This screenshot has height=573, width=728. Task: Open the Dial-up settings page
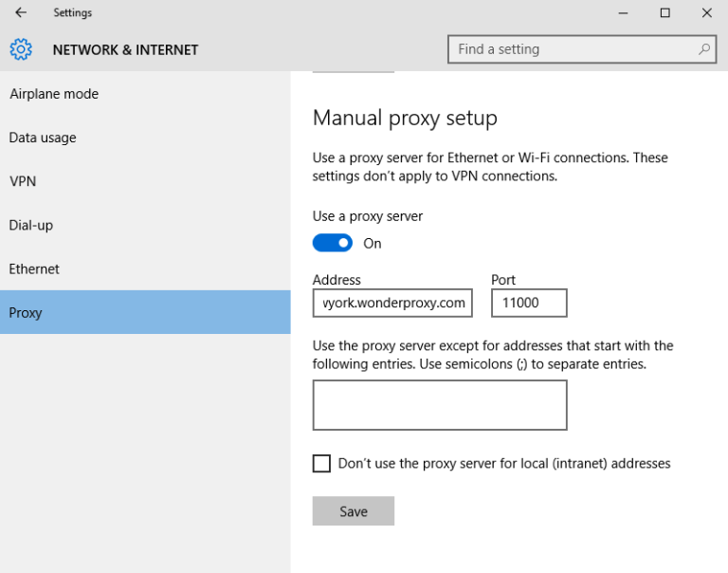tap(29, 225)
